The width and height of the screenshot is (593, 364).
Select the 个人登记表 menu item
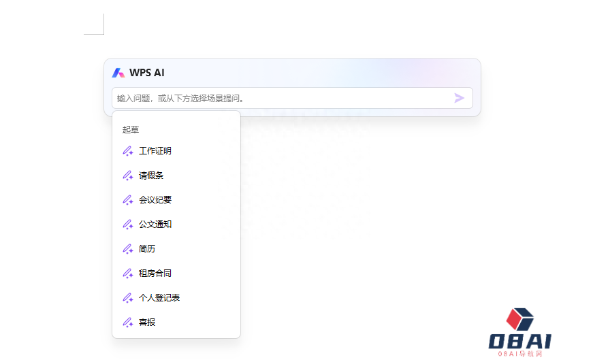point(159,298)
